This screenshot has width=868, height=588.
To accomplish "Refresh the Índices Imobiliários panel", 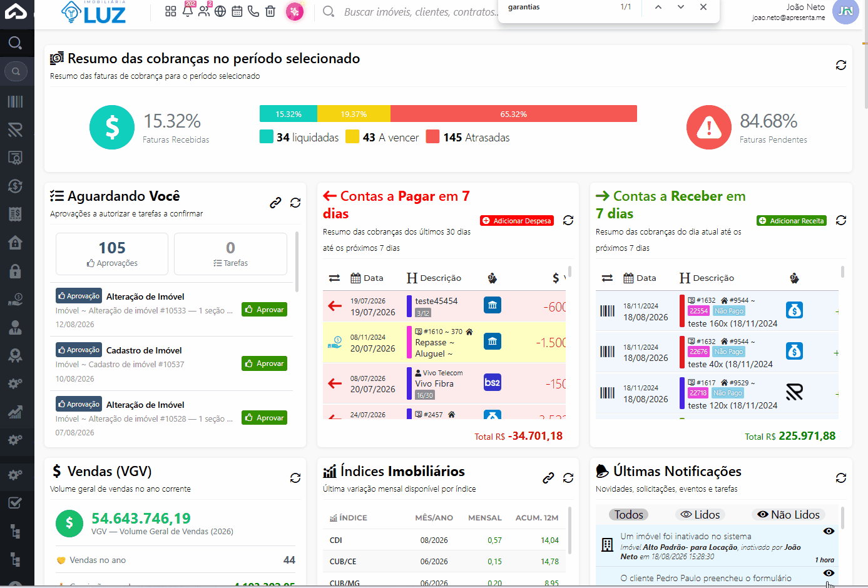I will (568, 478).
